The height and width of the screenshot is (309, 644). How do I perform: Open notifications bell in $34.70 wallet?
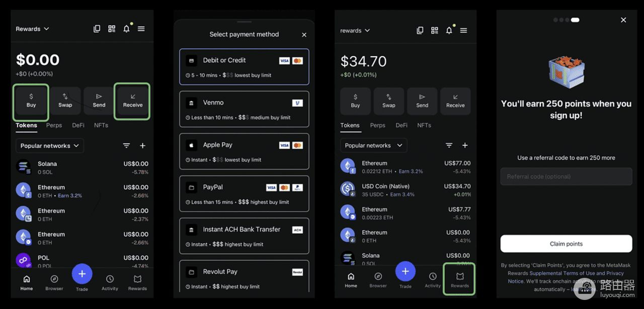coord(449,30)
